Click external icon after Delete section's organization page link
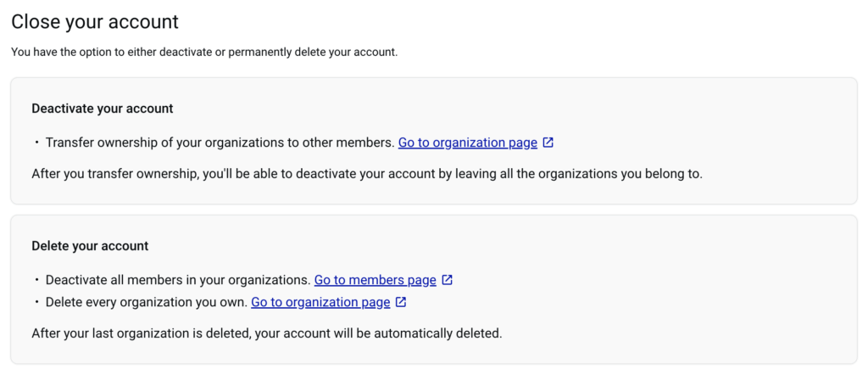This screenshot has height=375, width=868. tap(401, 302)
